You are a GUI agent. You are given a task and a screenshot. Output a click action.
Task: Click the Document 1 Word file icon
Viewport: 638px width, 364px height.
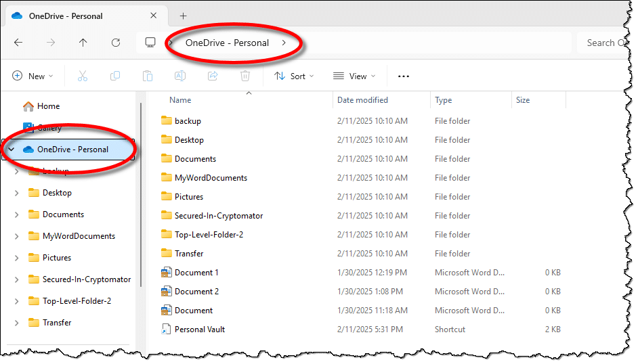point(166,272)
